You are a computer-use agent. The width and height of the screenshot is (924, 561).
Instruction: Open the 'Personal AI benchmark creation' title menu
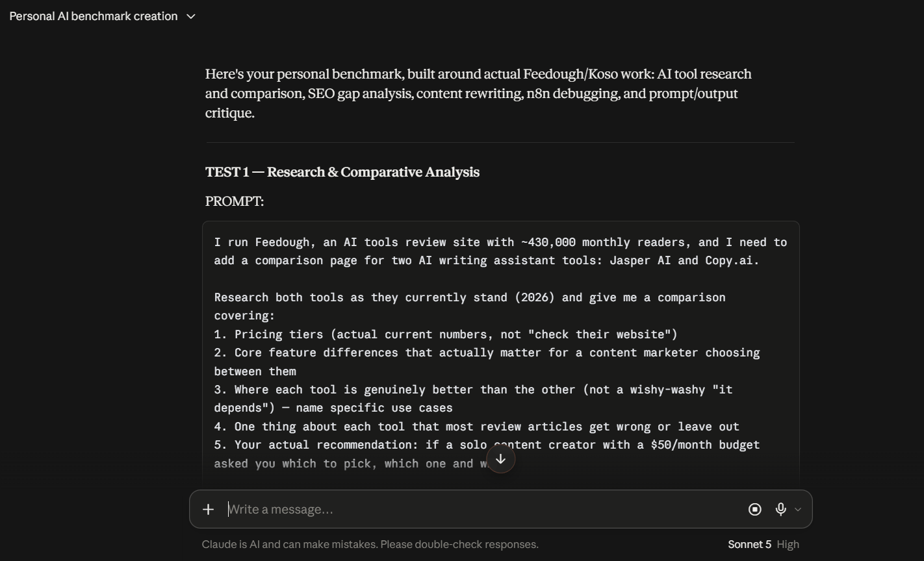[x=94, y=16]
